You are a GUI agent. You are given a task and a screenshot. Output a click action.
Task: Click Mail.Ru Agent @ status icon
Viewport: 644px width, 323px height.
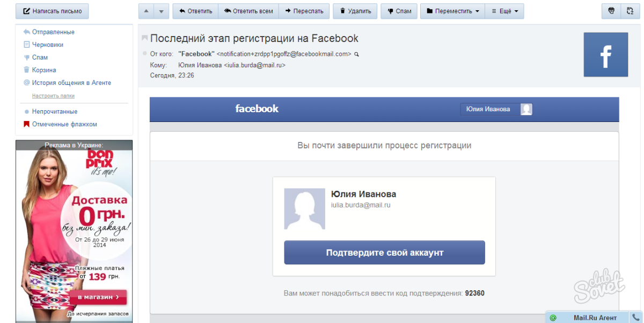click(553, 318)
